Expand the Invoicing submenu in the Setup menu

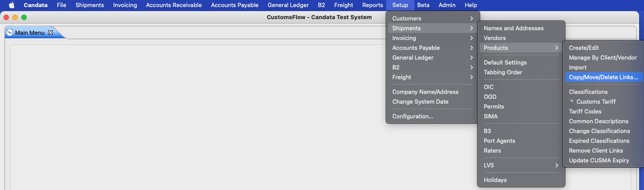[x=432, y=38]
